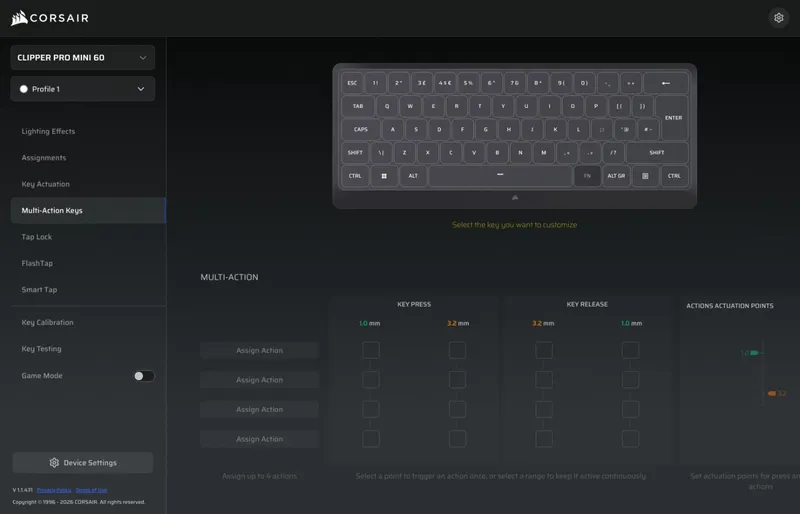Click the fourth Assign Action button

[x=259, y=439]
